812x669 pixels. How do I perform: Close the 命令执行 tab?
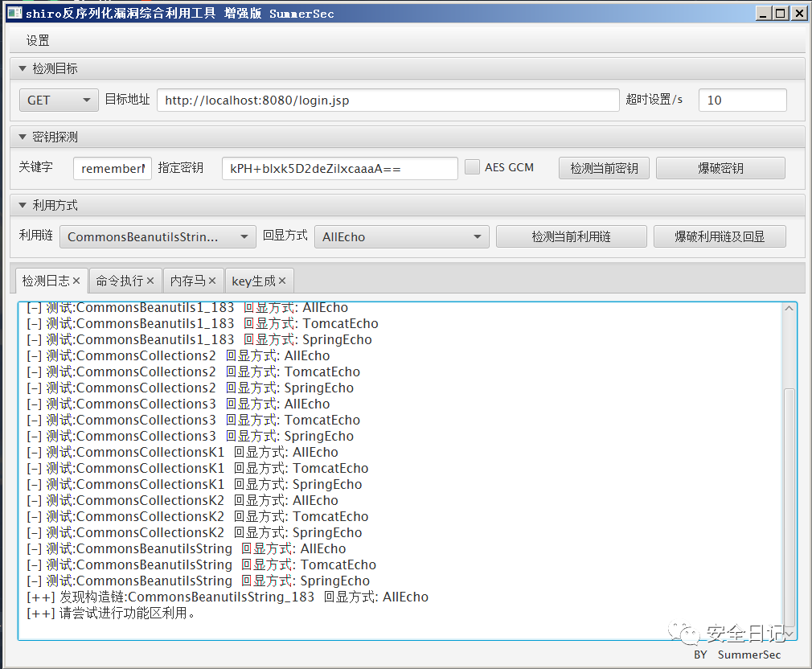point(150,281)
